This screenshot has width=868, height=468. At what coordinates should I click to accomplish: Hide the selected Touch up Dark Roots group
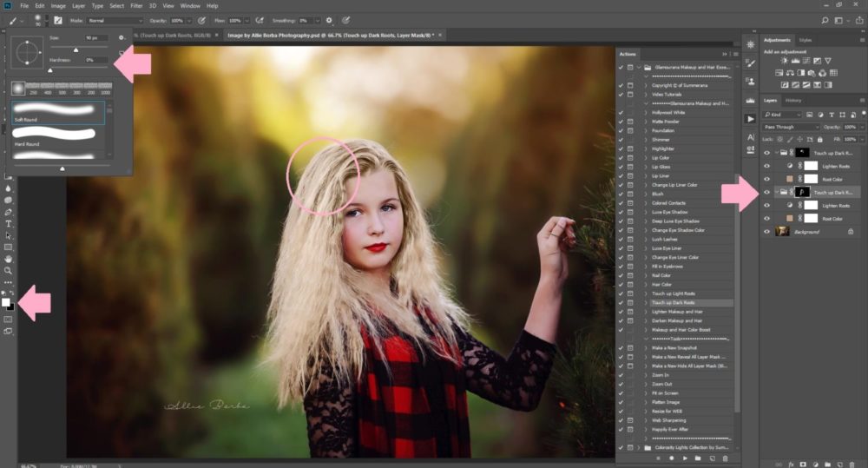point(766,192)
